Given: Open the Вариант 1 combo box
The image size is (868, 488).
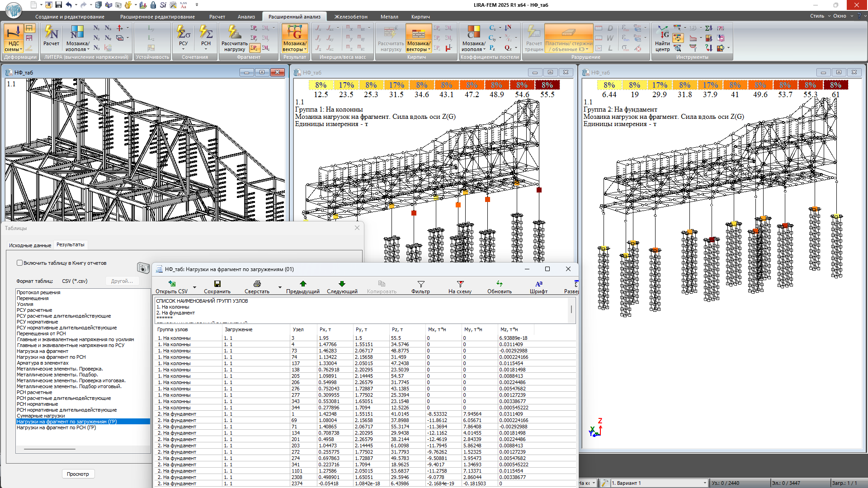Looking at the screenshot, I should (704, 483).
